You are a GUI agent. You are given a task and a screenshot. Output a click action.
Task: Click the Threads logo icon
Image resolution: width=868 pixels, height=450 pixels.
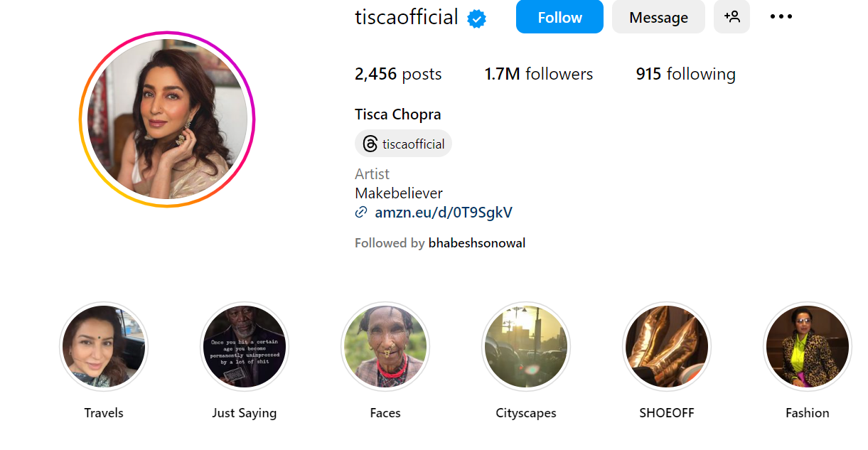(x=370, y=144)
